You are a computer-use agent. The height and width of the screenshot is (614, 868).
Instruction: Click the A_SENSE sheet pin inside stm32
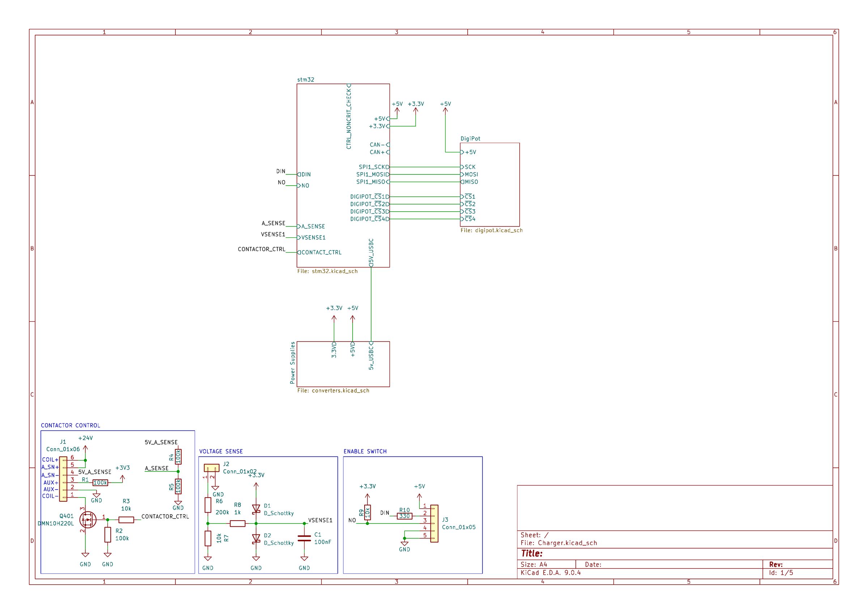[311, 226]
